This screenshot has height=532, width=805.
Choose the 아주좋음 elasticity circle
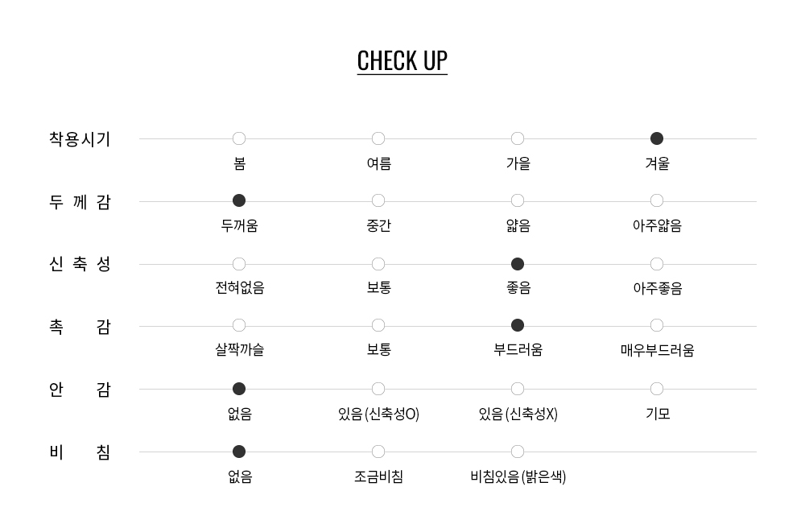click(x=657, y=264)
